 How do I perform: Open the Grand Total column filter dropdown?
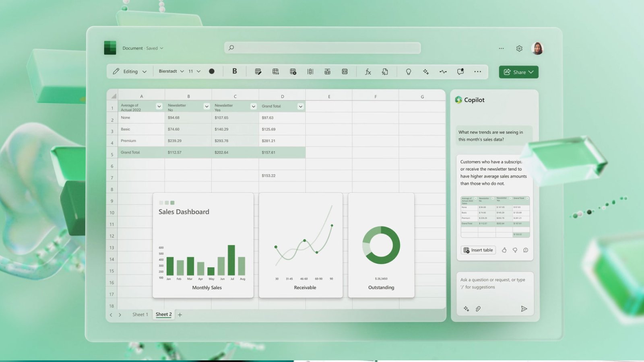coord(300,107)
